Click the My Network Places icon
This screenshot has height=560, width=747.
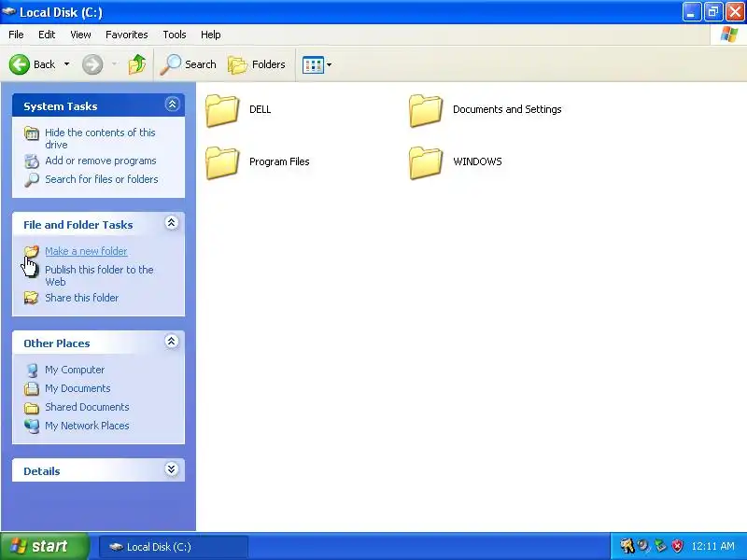32,427
